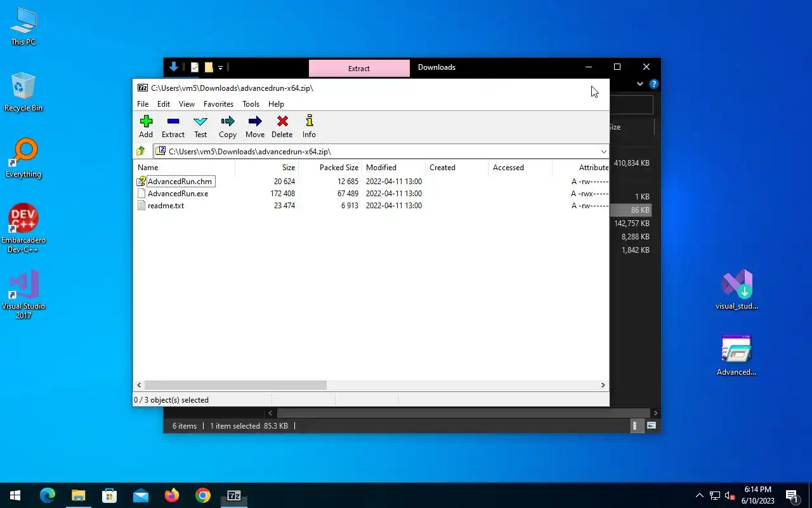This screenshot has height=508, width=812.
Task: Go up one folder level with the arrow icon
Action: point(141,151)
